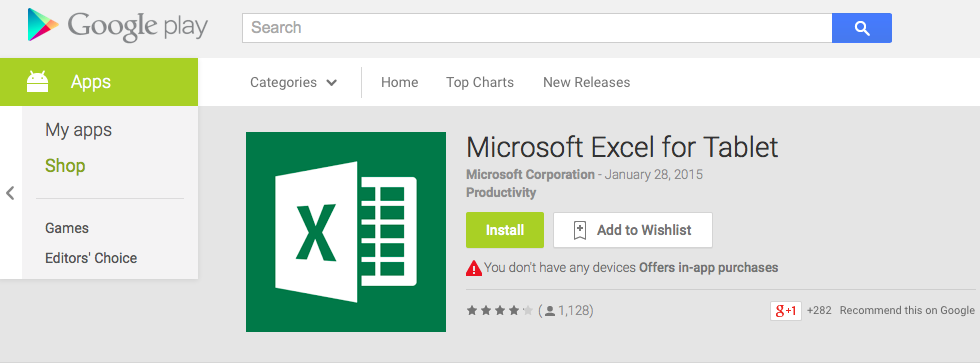980x363 pixels.
Task: Click the blue search magnifier button
Action: (x=862, y=28)
